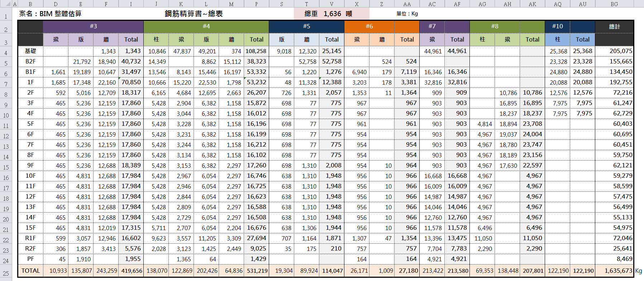
Task: Click the #7 group header cell
Action: [432, 26]
